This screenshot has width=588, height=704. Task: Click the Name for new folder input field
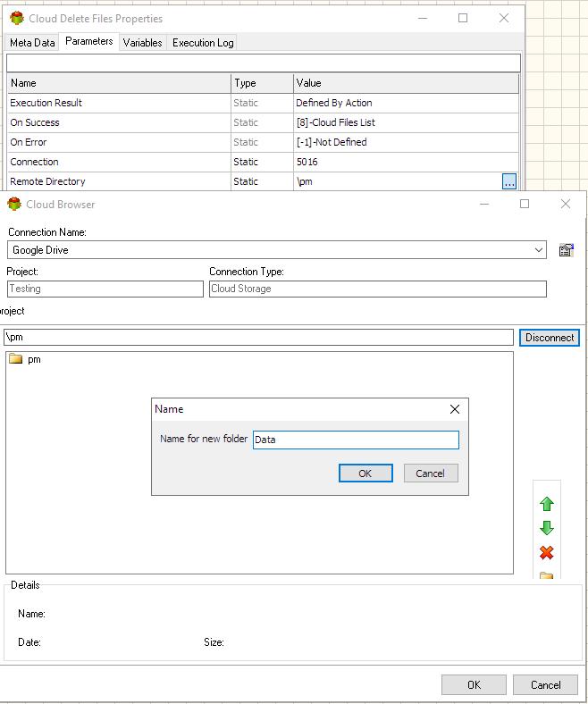[356, 440]
